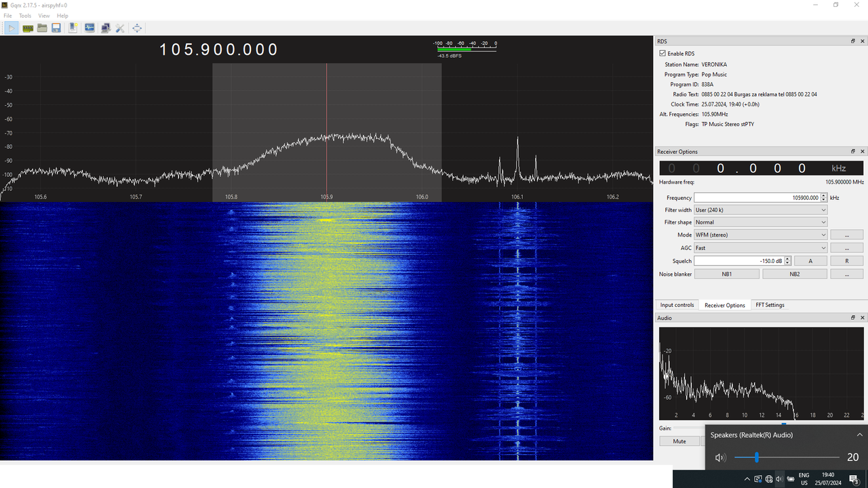868x488 pixels.
Task: Open the AGC dropdown set to Fast
Action: (761, 248)
